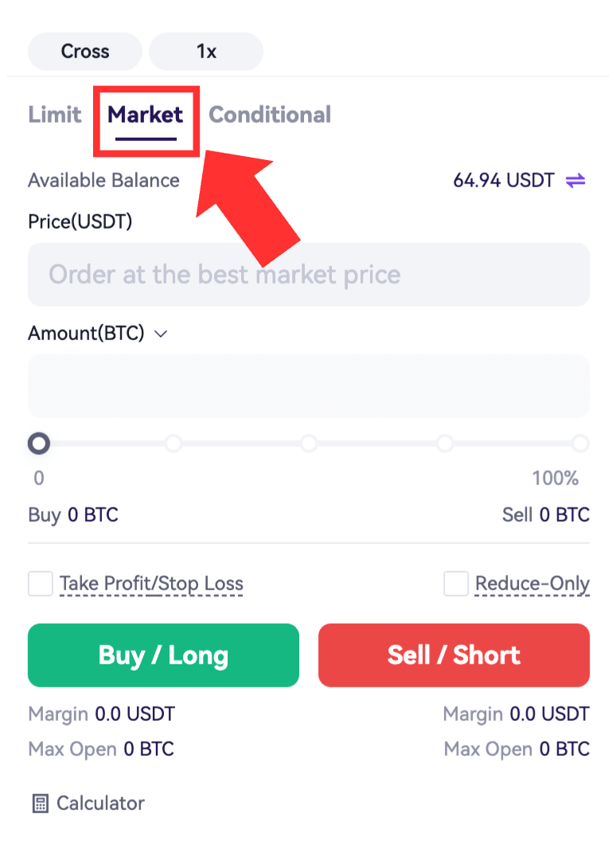This screenshot has width=616, height=857.
Task: Set the amount slider to 100% mark
Action: (x=580, y=444)
